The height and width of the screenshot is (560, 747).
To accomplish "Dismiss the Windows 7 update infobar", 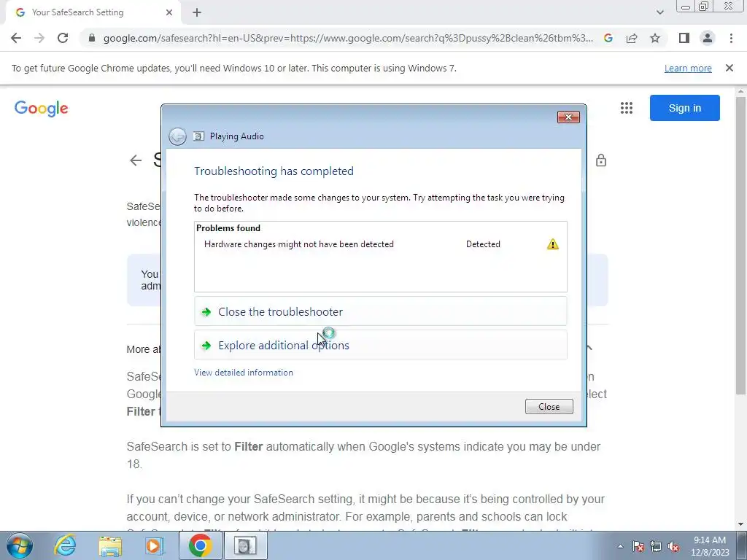I will [729, 68].
